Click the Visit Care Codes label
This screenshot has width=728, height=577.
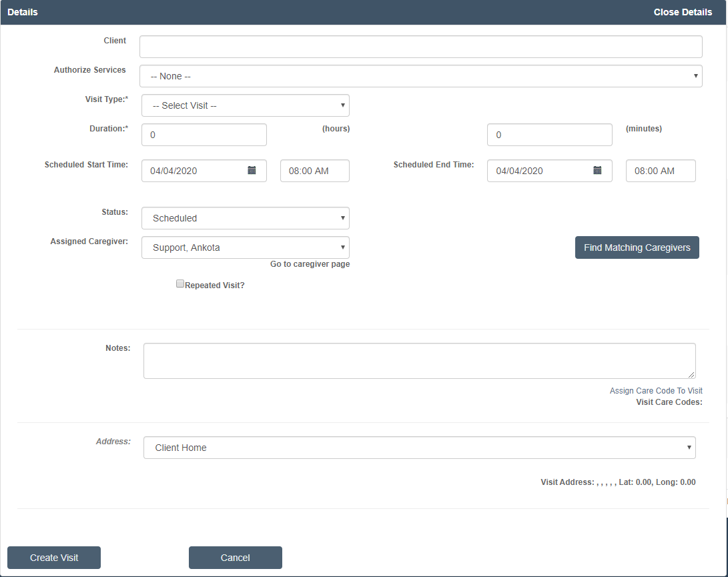point(669,402)
